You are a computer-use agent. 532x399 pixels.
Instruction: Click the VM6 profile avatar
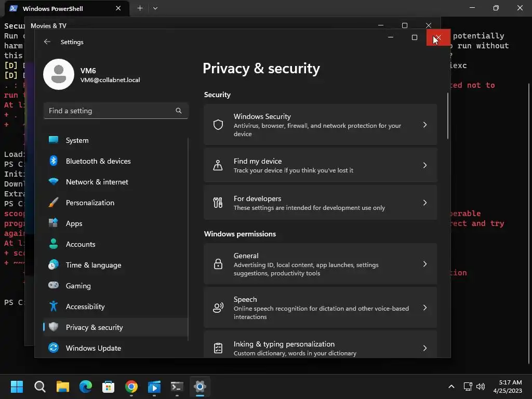click(x=59, y=74)
